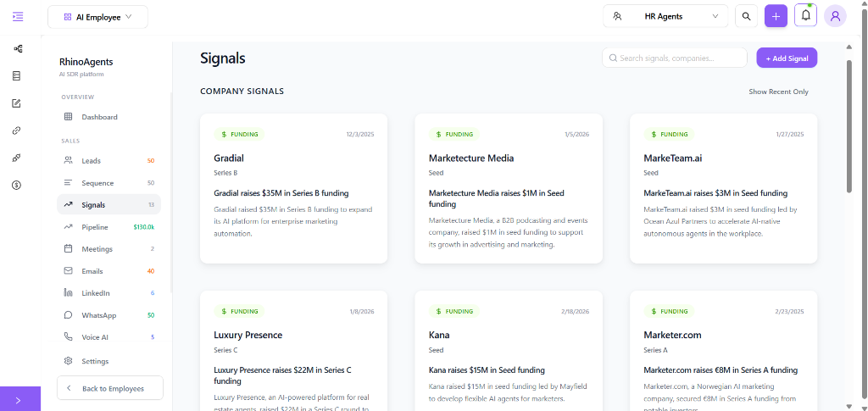Open the Luxury Presence title
Viewport: 868px width, 411px height.
click(x=248, y=336)
